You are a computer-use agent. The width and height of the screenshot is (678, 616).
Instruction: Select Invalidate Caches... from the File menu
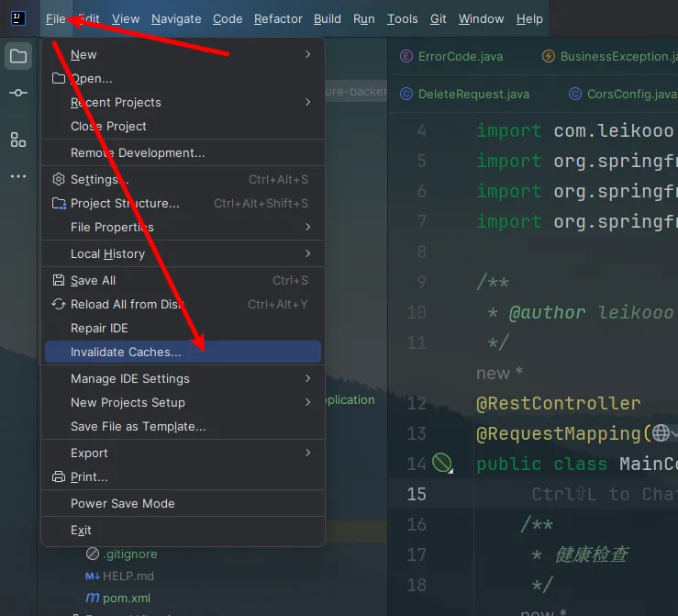coord(126,353)
